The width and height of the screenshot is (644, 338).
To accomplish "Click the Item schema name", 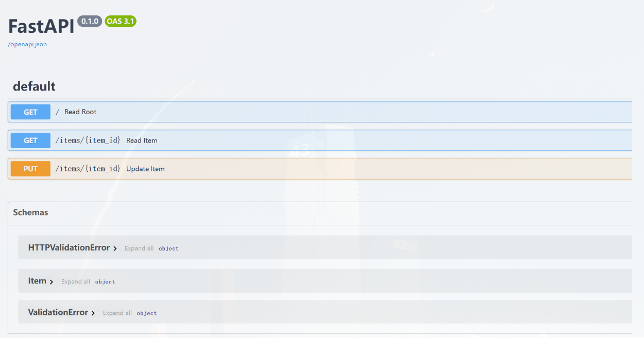I will (x=37, y=281).
